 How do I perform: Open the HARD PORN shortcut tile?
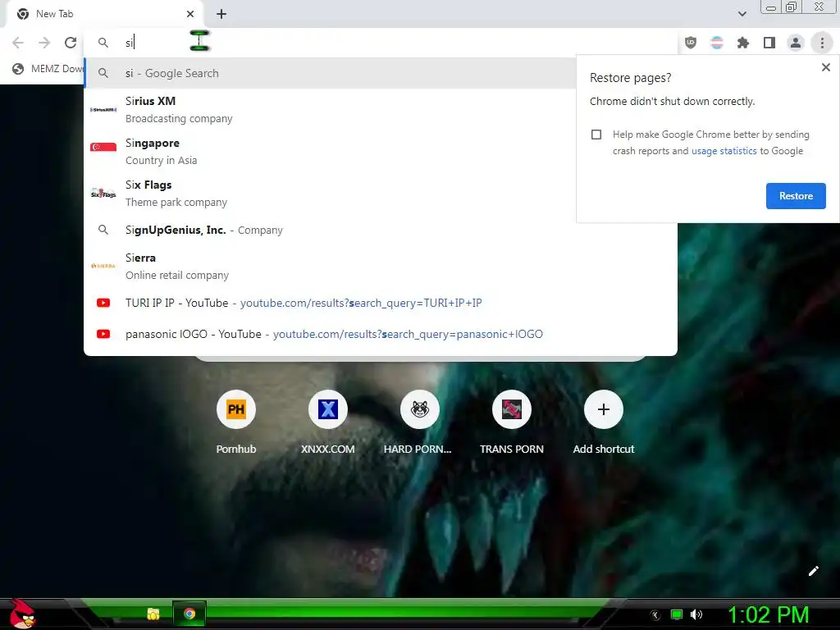click(x=419, y=422)
